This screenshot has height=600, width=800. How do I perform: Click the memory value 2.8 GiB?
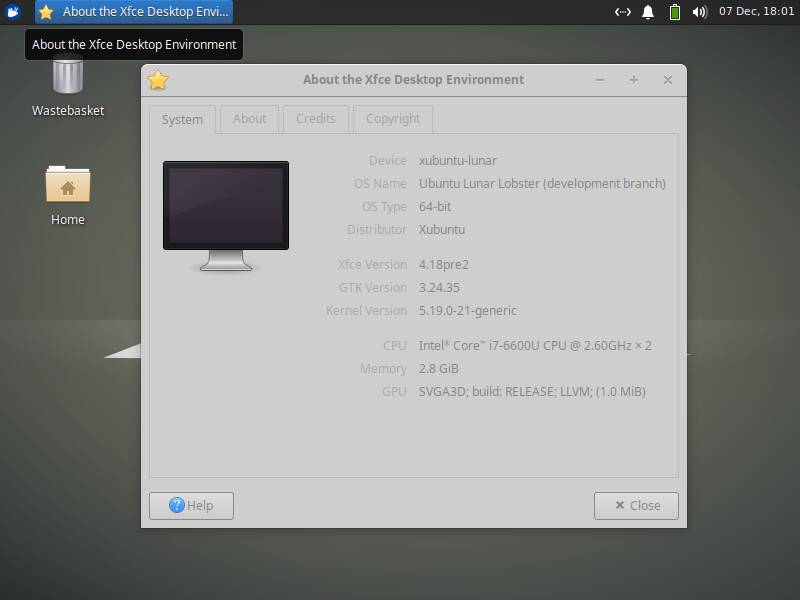point(438,369)
